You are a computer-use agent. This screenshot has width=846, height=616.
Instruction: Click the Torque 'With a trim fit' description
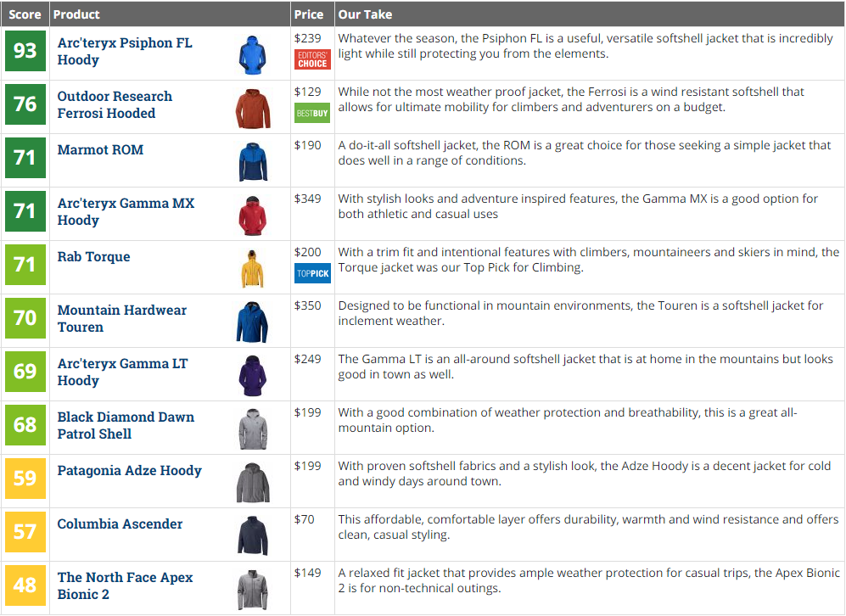589,260
